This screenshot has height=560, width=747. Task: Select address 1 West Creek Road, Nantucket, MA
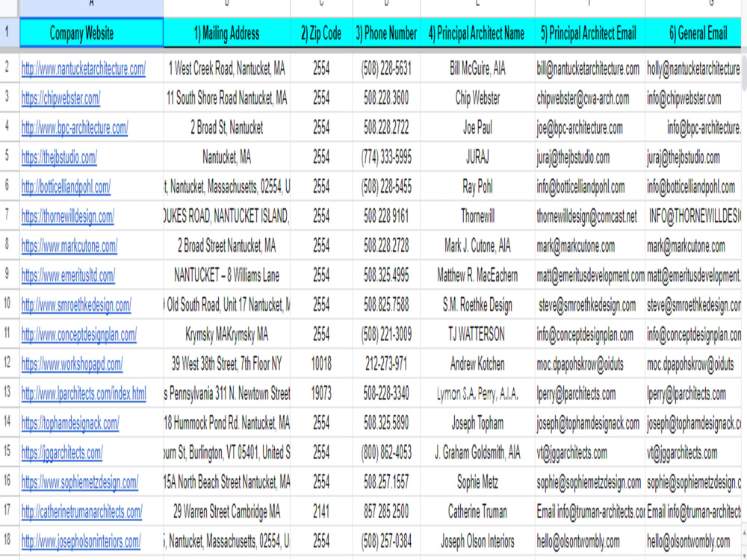[227, 69]
